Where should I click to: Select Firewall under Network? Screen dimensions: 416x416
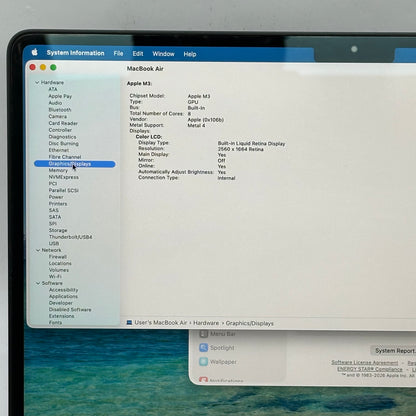tap(58, 257)
